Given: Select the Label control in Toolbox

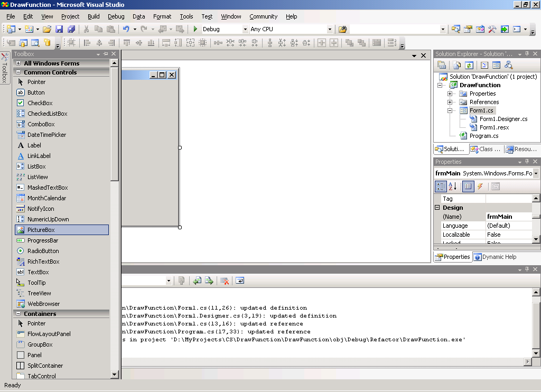Looking at the screenshot, I should 62,145.
